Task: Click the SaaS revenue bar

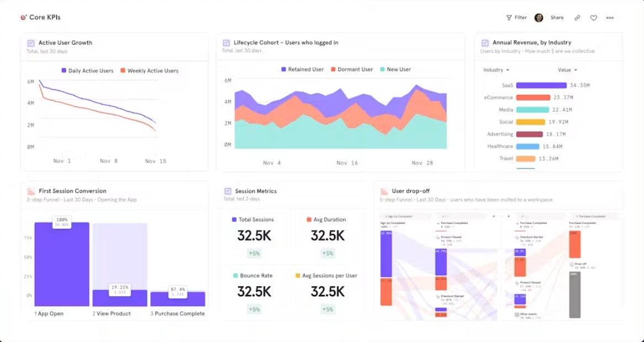Action: coord(541,85)
